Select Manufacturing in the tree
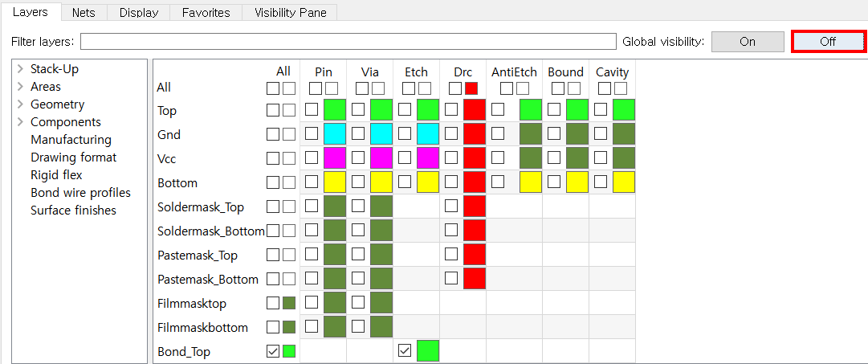The height and width of the screenshot is (364, 868). [x=71, y=140]
